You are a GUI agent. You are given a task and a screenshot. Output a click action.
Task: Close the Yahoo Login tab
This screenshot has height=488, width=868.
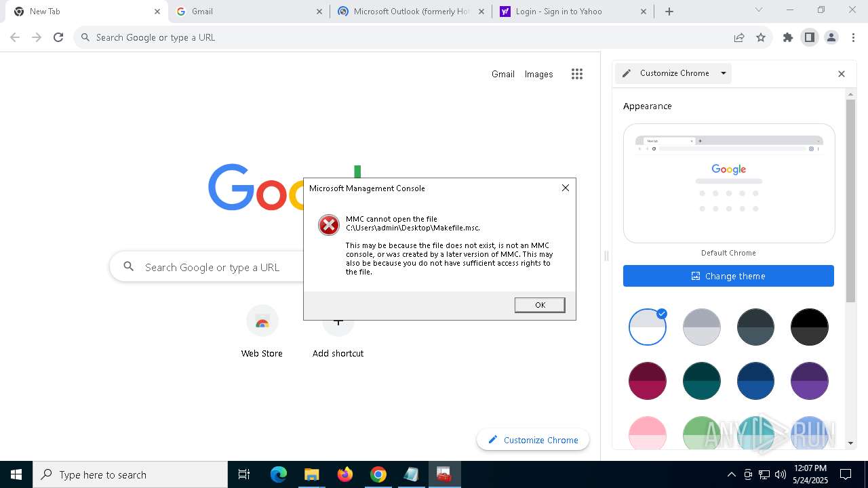[644, 12]
